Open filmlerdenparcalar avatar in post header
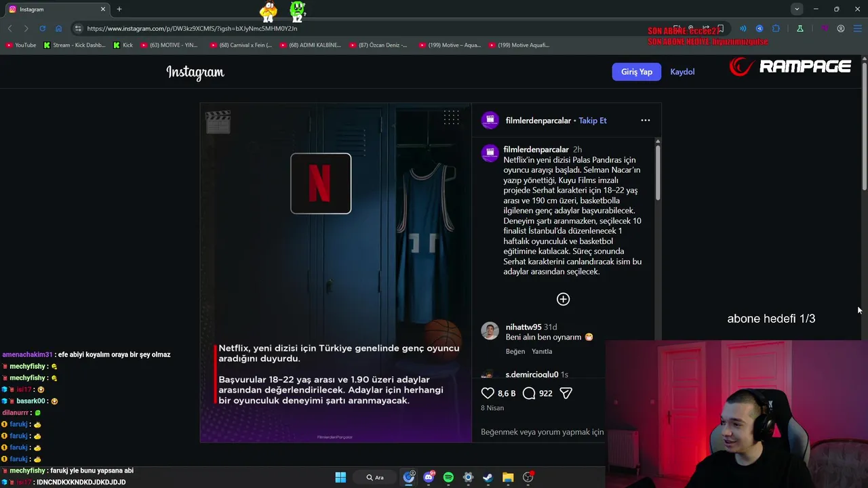868x488 pixels. pos(490,121)
